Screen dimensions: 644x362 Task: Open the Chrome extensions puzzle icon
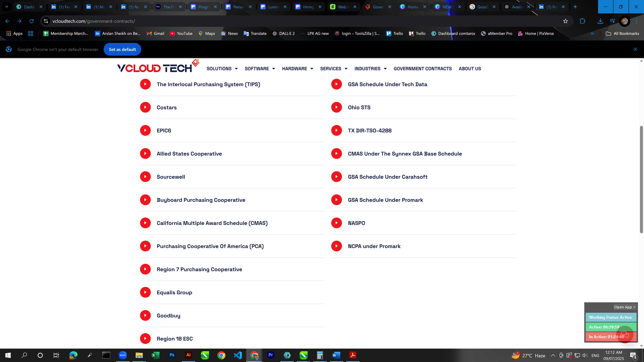tap(582, 21)
